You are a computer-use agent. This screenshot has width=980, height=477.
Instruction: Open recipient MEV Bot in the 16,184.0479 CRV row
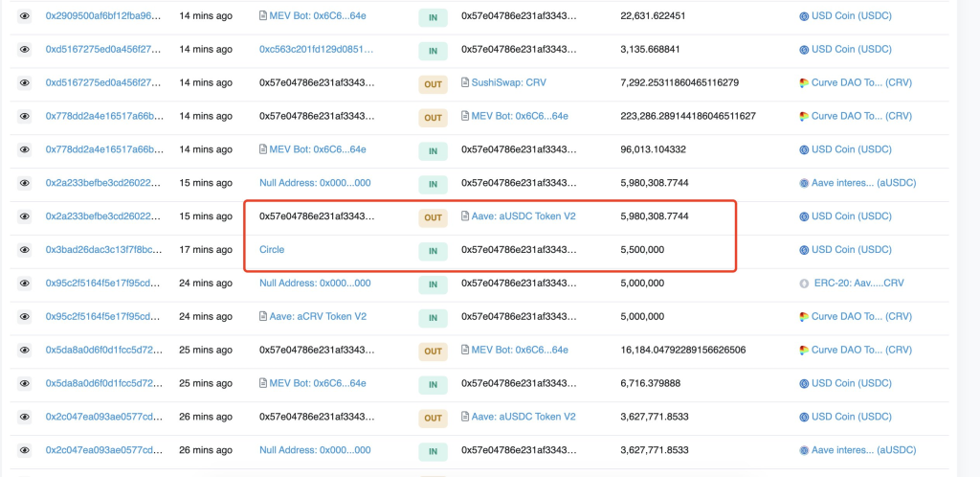(520, 351)
